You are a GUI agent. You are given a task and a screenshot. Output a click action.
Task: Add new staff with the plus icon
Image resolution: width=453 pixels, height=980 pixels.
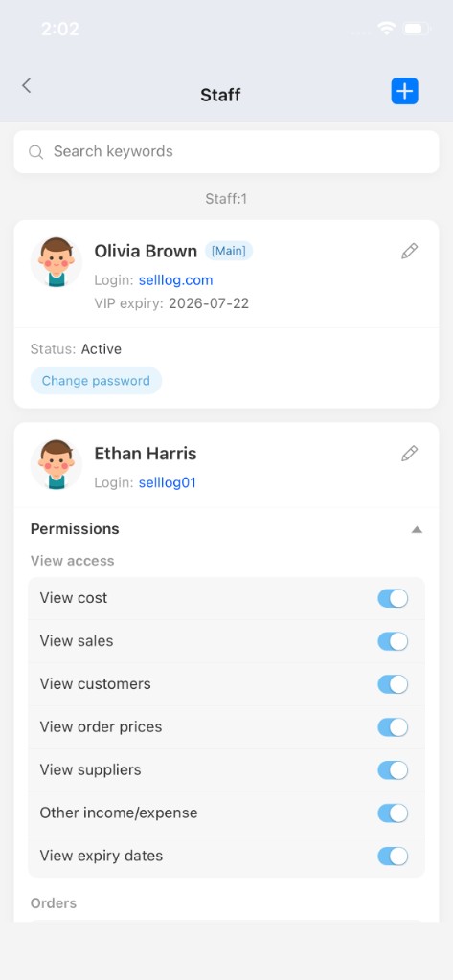pos(405,91)
